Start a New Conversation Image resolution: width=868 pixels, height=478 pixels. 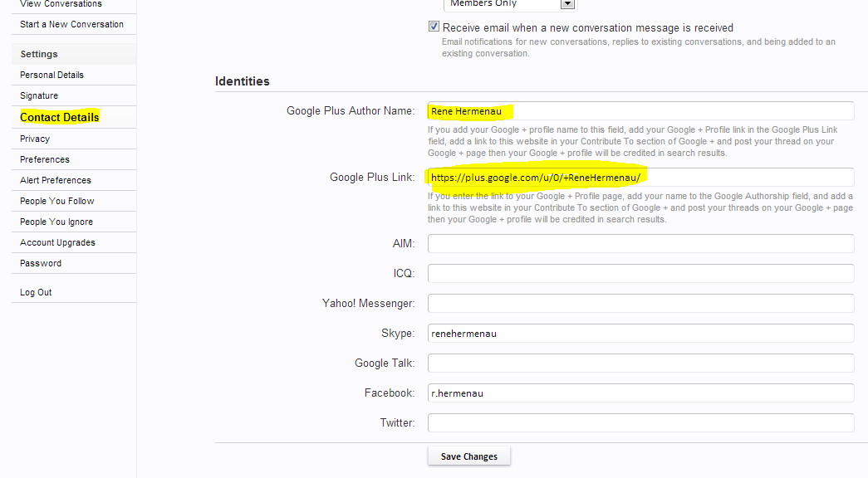click(x=74, y=24)
